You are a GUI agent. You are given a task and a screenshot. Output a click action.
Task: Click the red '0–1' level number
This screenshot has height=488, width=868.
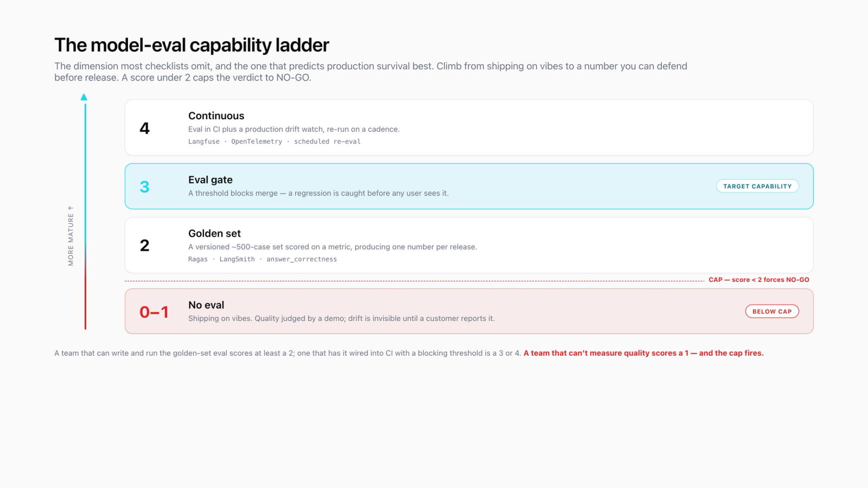[154, 312]
